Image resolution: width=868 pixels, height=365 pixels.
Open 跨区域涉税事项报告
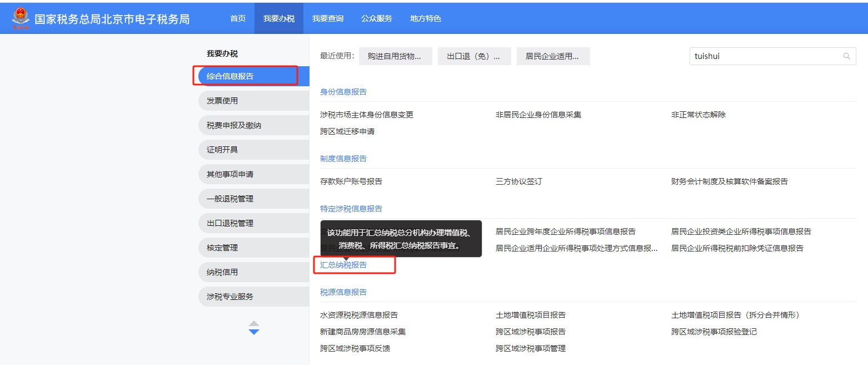tap(531, 332)
